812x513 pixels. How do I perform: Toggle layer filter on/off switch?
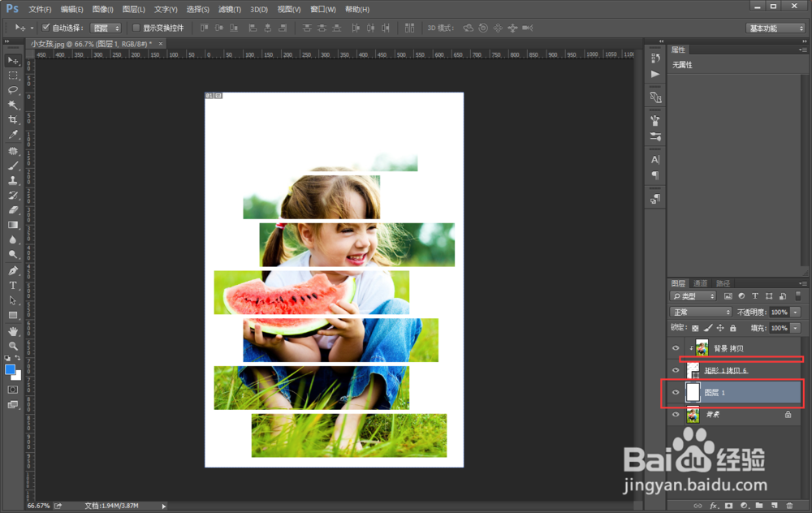tap(798, 296)
